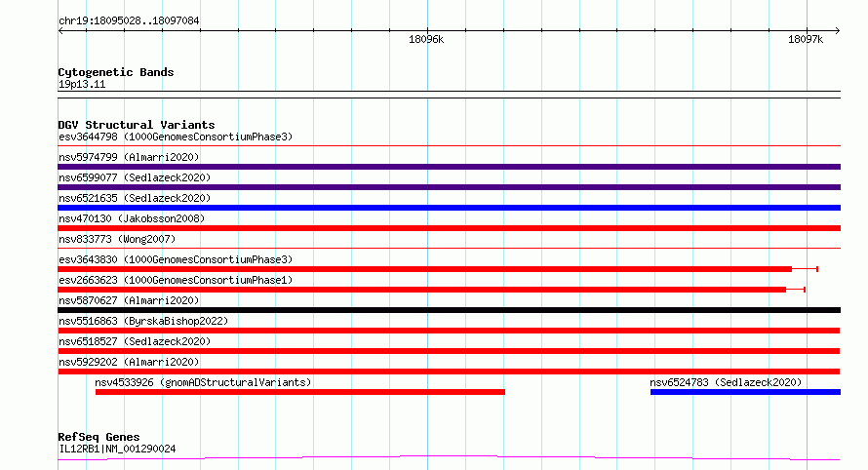The width and height of the screenshot is (868, 470).
Task: Select variant label nsv6524783 (Sedlazeck2020)
Action: point(726,382)
